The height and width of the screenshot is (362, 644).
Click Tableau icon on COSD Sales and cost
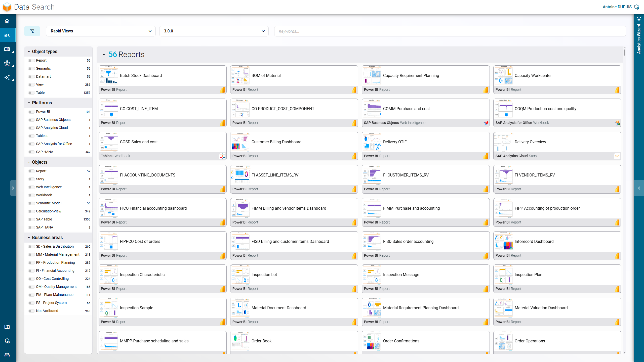click(x=222, y=156)
